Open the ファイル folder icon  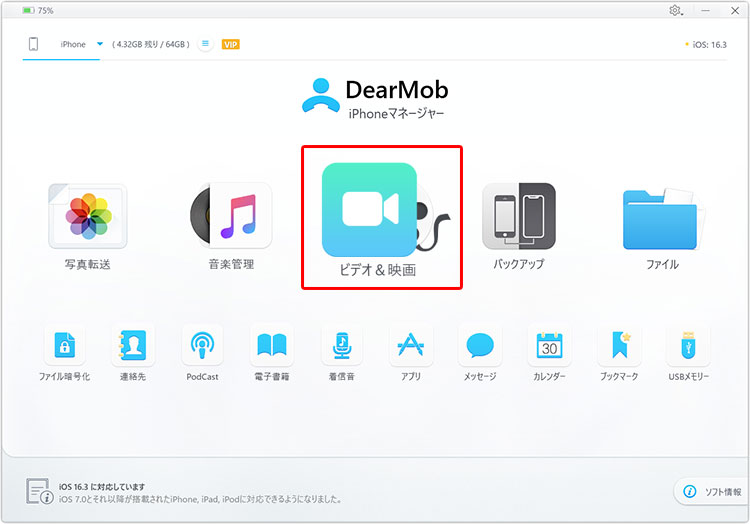coord(662,219)
